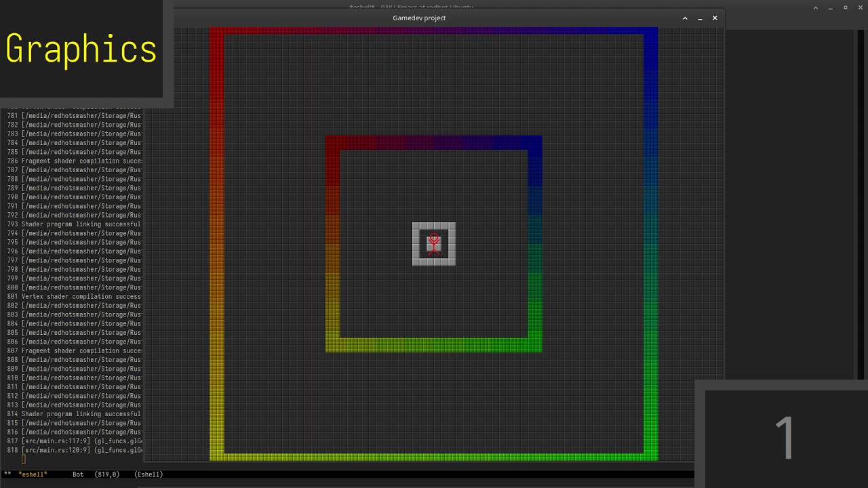Minimize the background Emacs window

[831, 7]
